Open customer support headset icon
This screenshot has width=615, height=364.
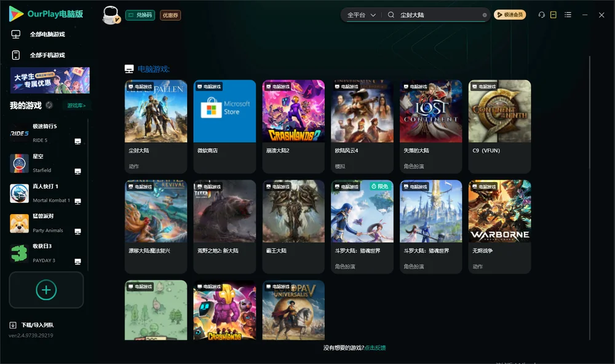(x=541, y=15)
